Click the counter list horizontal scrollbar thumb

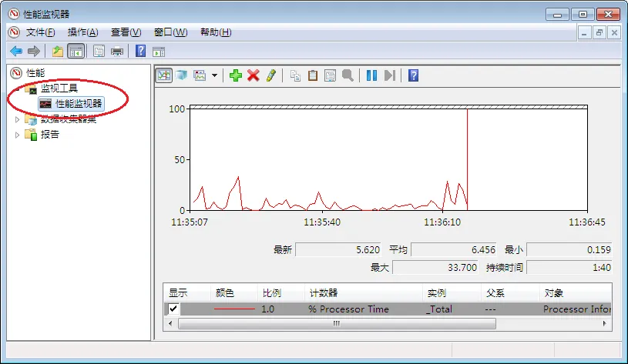coord(337,323)
